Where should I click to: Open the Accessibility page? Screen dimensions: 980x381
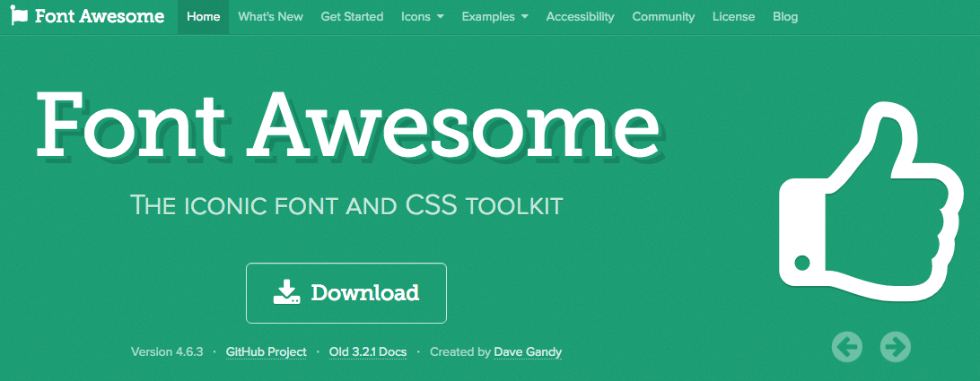580,17
